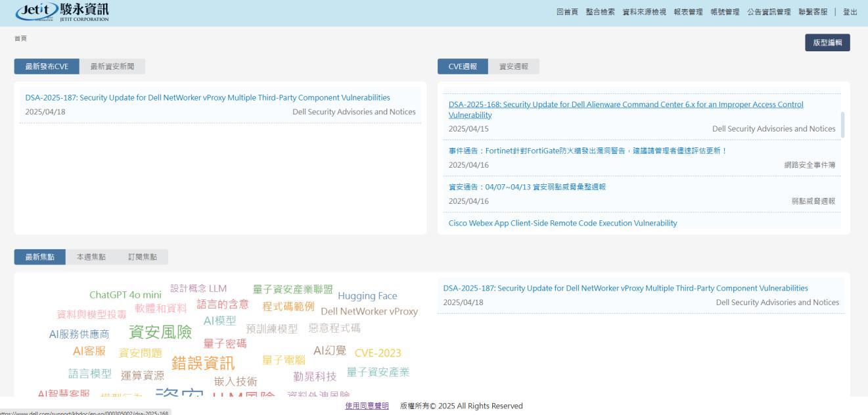Open the 資安通告 04/07~04/13 weekly report link

[x=527, y=187]
